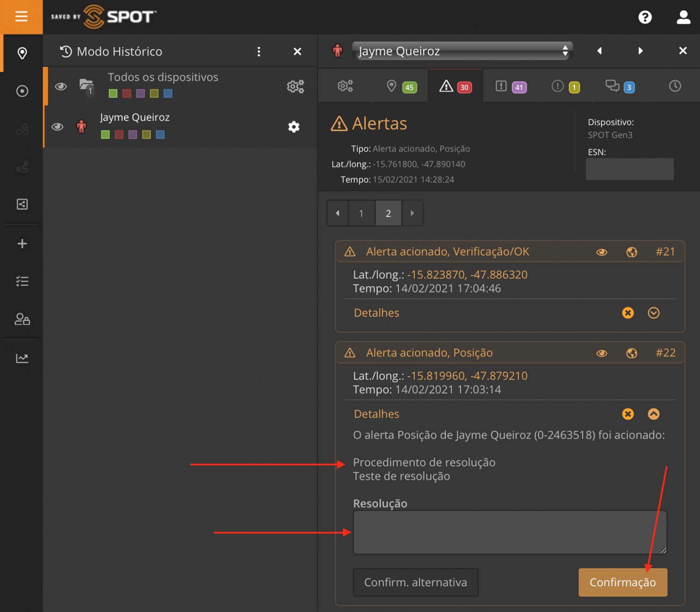Click the share icon in left sidebar
The image size is (700, 612).
click(x=22, y=204)
